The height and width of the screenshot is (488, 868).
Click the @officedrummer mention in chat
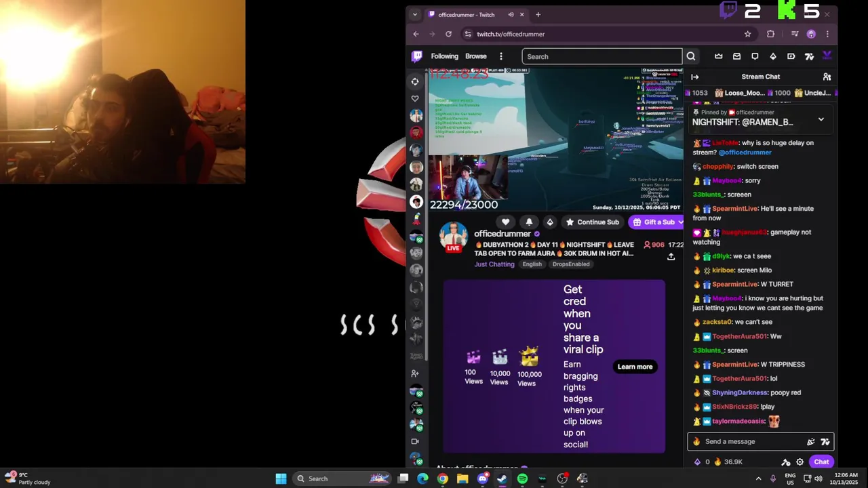click(745, 152)
